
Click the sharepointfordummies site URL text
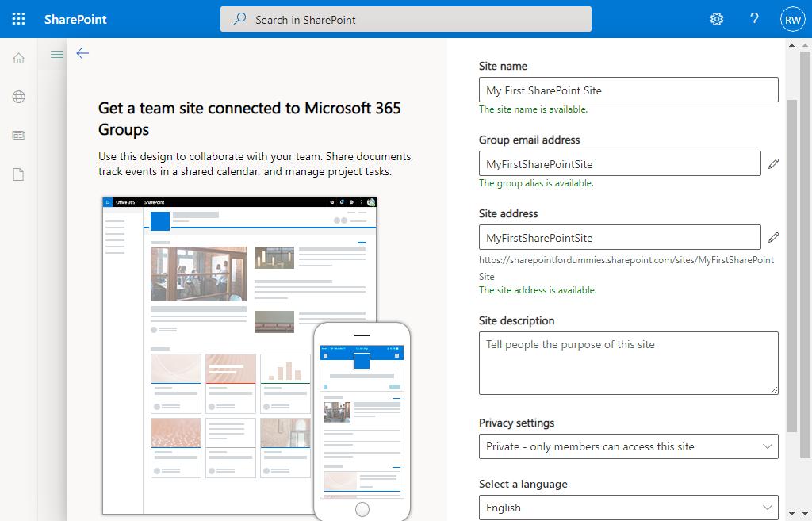click(626, 268)
